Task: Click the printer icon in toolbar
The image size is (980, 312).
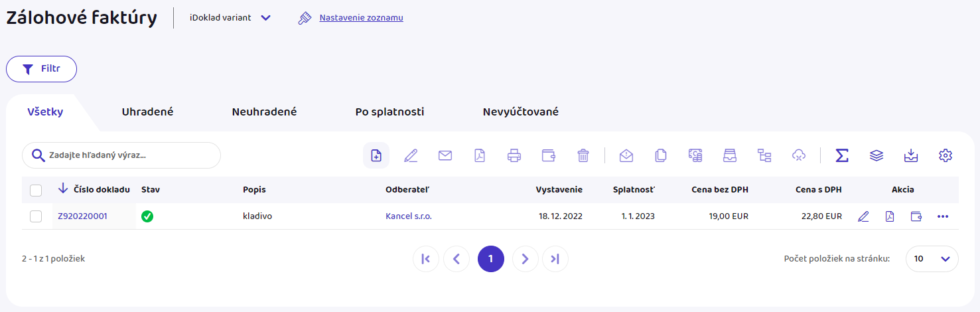Action: pos(514,155)
